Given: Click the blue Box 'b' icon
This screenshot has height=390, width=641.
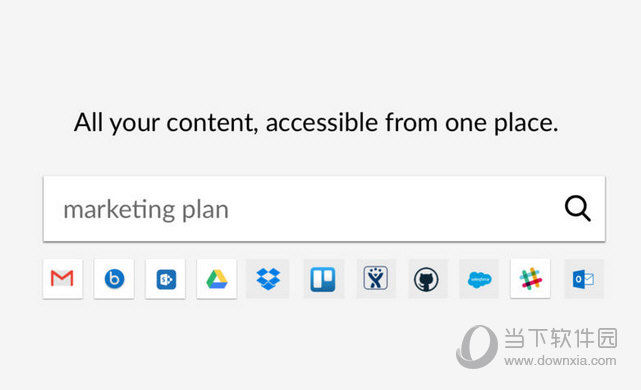Looking at the screenshot, I should [x=114, y=279].
